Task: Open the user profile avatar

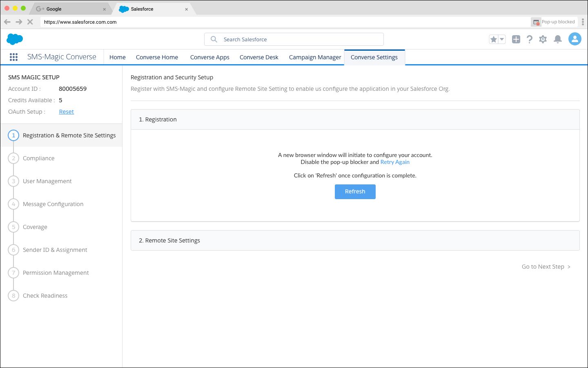Action: click(575, 39)
